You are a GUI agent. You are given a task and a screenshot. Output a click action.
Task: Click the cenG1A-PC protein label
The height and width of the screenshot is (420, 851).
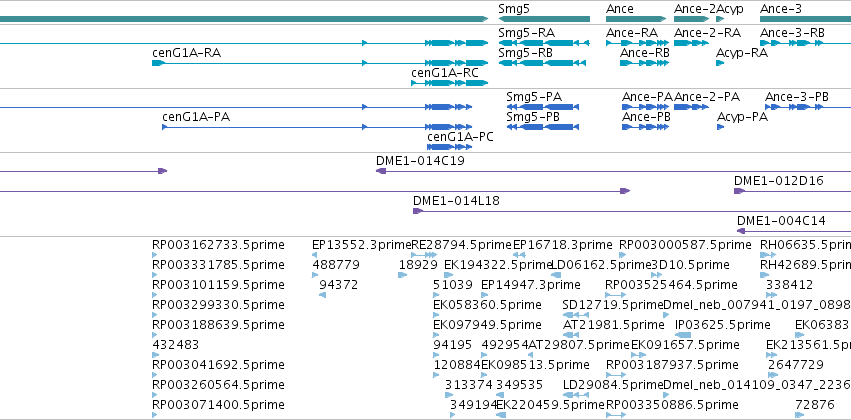[x=460, y=137]
